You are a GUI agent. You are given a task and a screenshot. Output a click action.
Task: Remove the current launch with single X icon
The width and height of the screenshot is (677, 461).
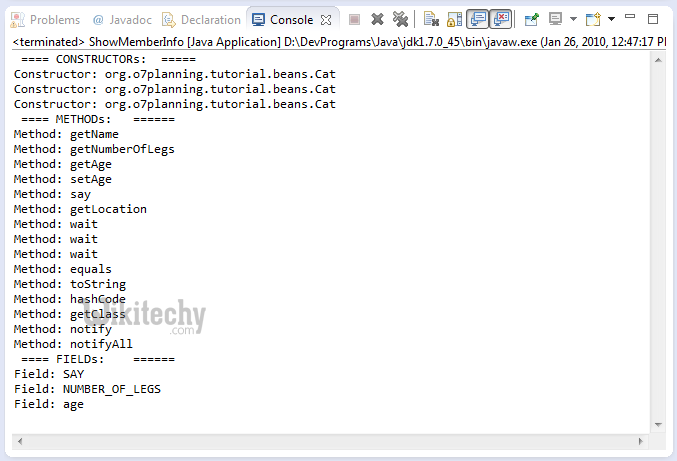pyautogui.click(x=377, y=19)
